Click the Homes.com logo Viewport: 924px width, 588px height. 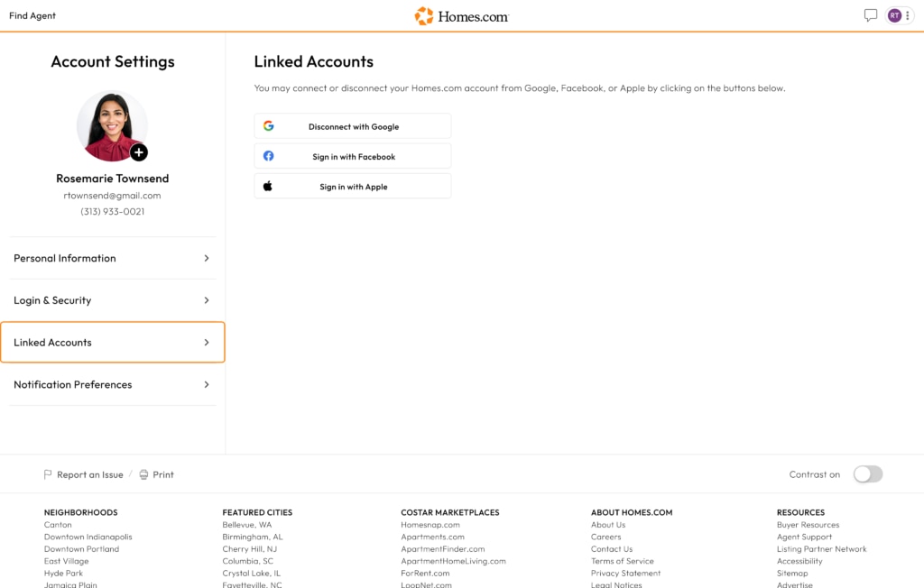[462, 15]
